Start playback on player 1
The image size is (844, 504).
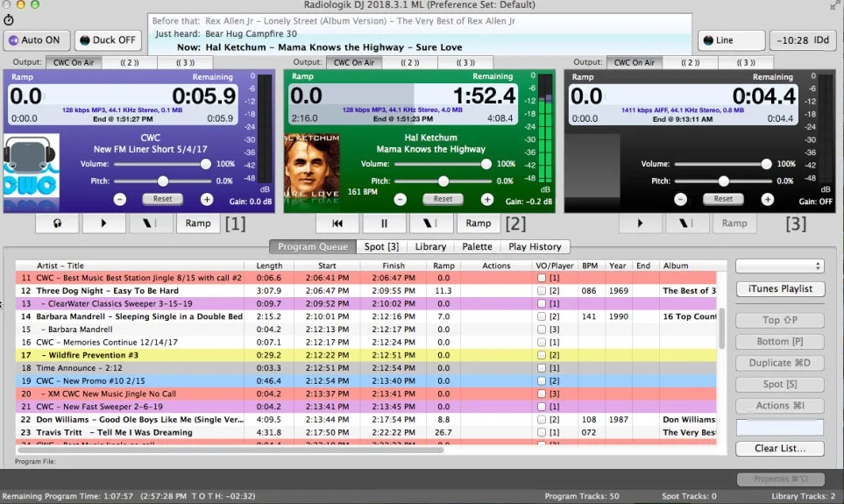tap(103, 223)
